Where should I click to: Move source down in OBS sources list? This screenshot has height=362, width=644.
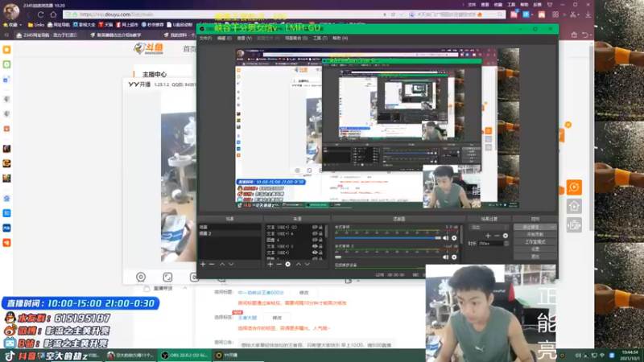pos(308,265)
